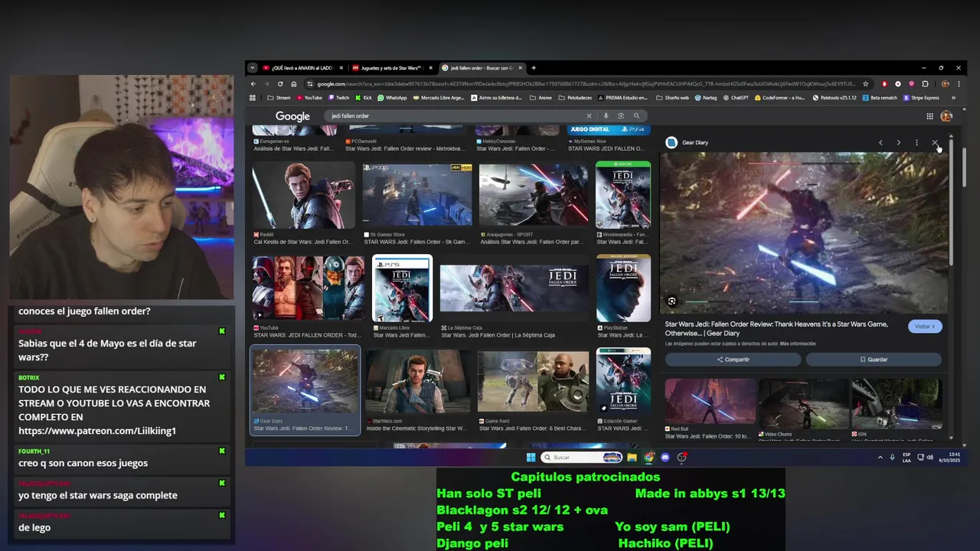Open the Anime bookmark folder

541,98
